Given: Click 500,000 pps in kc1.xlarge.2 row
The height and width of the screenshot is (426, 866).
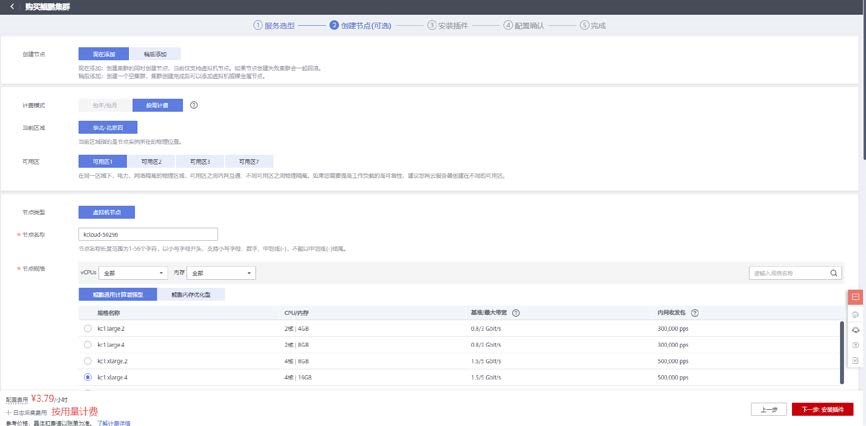Looking at the screenshot, I should point(673,361).
